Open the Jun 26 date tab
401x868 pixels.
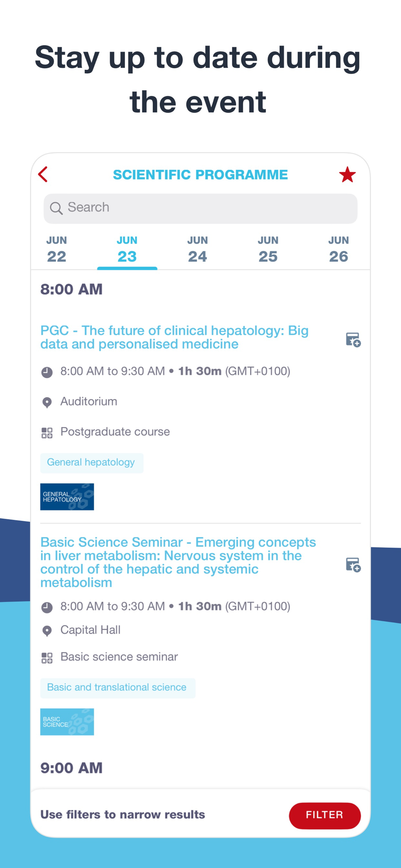[339, 250]
